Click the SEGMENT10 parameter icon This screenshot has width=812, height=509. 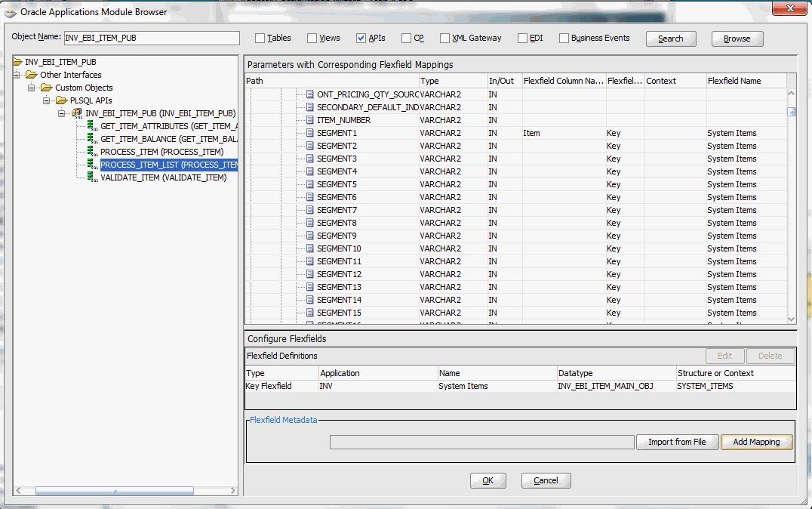pyautogui.click(x=309, y=248)
